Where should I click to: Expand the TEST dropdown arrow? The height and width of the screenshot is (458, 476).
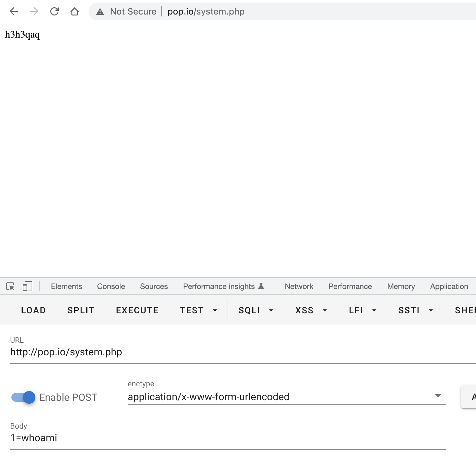tap(215, 310)
